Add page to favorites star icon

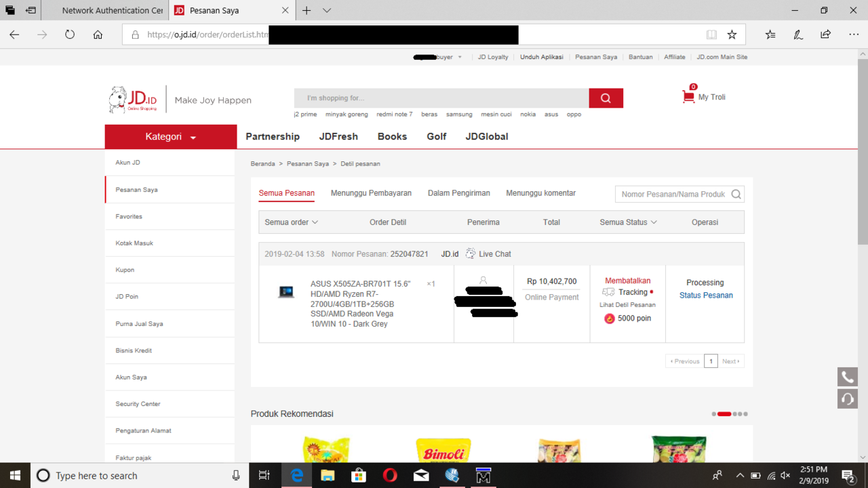click(732, 35)
